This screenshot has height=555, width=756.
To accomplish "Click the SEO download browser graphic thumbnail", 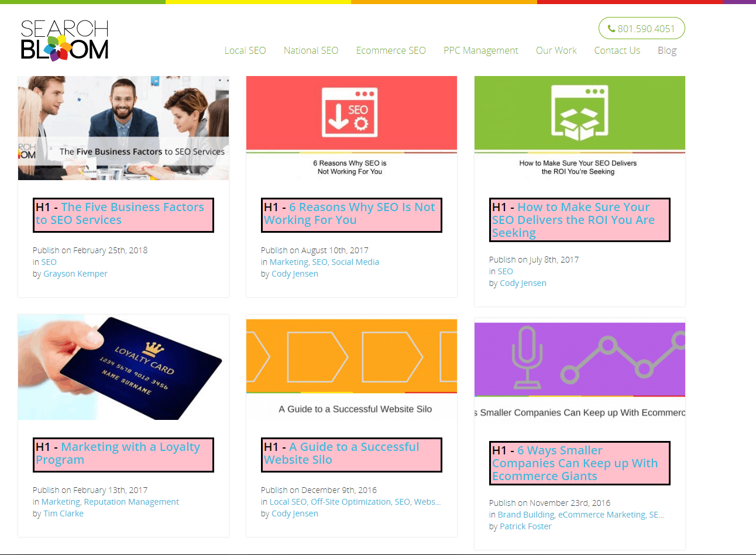I will (351, 111).
